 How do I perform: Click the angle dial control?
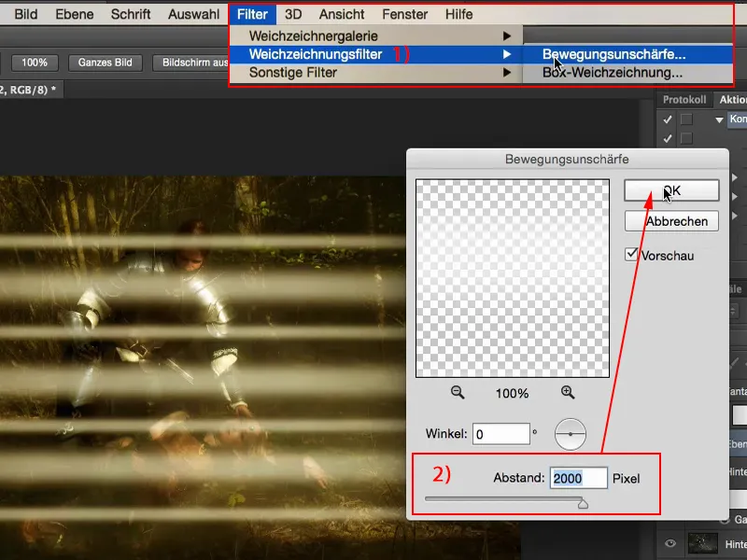tap(571, 434)
